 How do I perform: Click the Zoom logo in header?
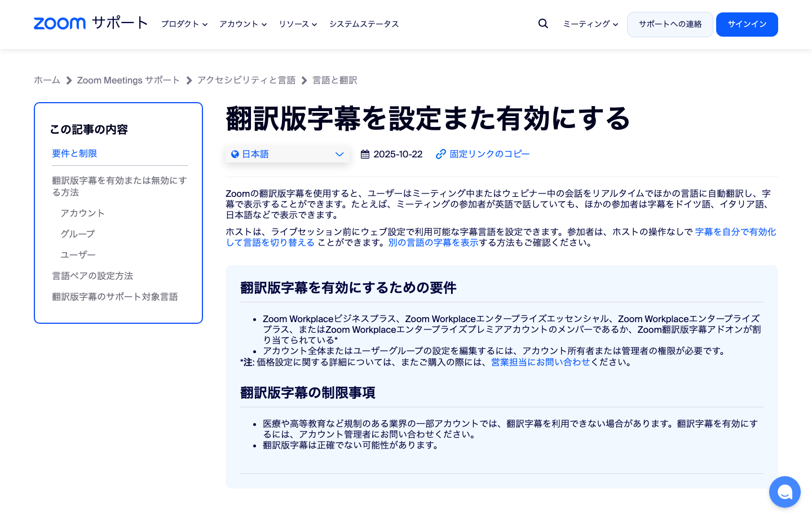coord(60,23)
